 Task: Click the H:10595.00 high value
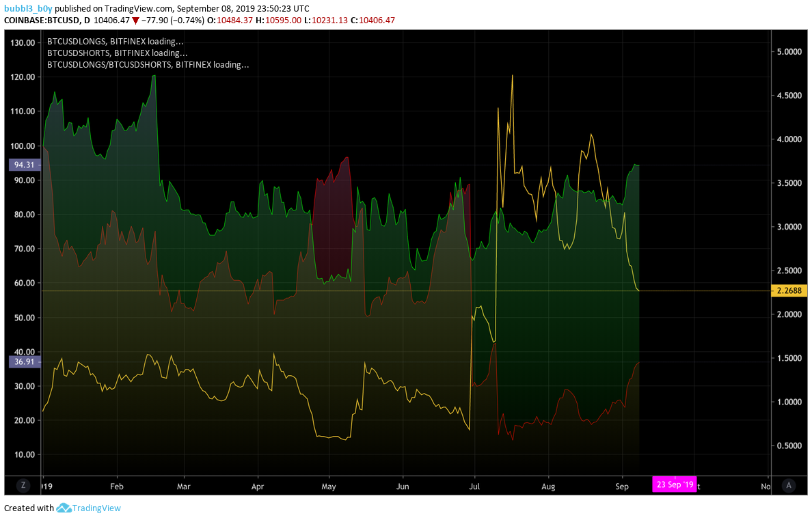[279, 20]
